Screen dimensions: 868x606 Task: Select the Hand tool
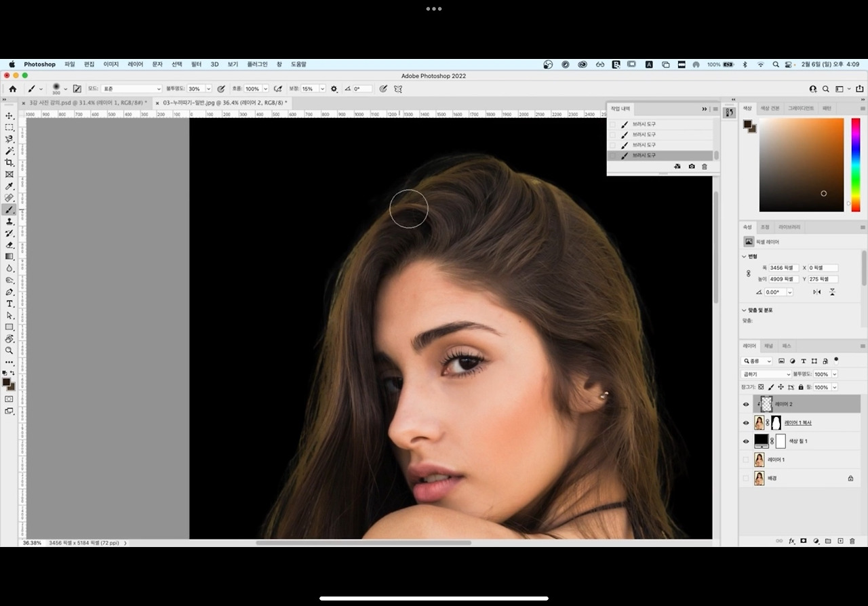point(9,339)
